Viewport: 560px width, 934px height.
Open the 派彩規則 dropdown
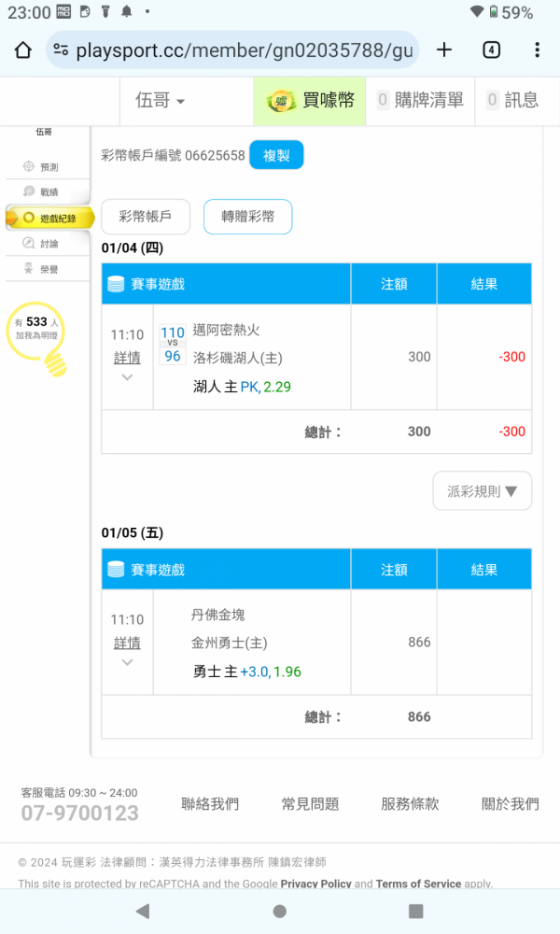coord(482,491)
